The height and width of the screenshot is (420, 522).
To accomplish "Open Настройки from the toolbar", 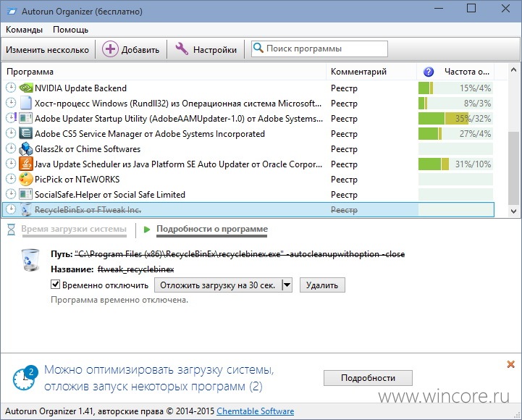I will click(206, 49).
